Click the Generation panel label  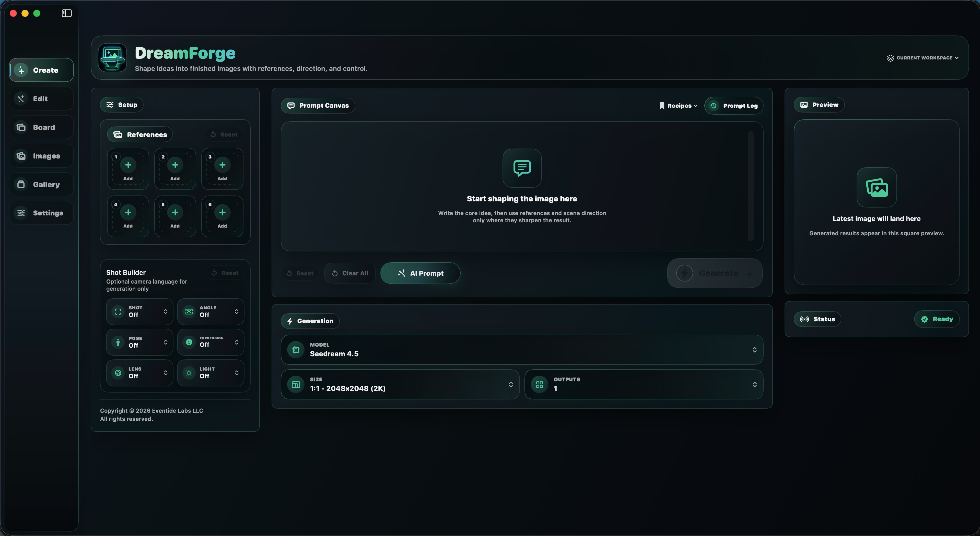coord(310,321)
